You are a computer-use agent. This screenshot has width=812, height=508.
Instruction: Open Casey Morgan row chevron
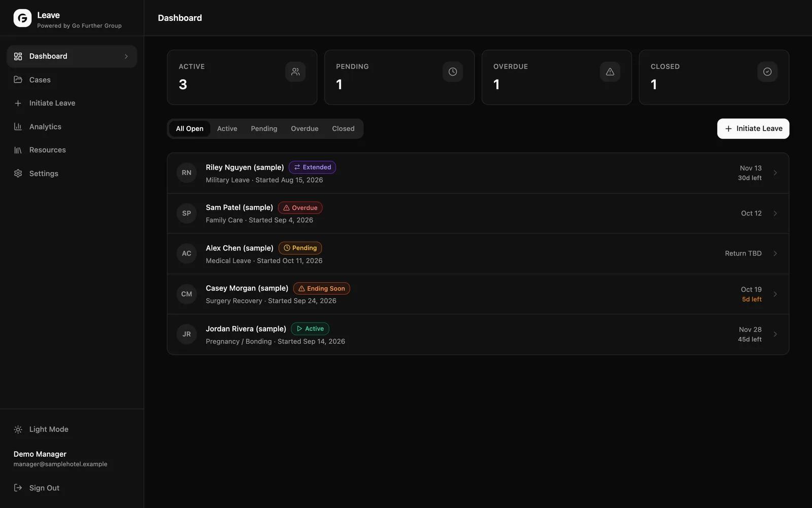[x=775, y=294]
